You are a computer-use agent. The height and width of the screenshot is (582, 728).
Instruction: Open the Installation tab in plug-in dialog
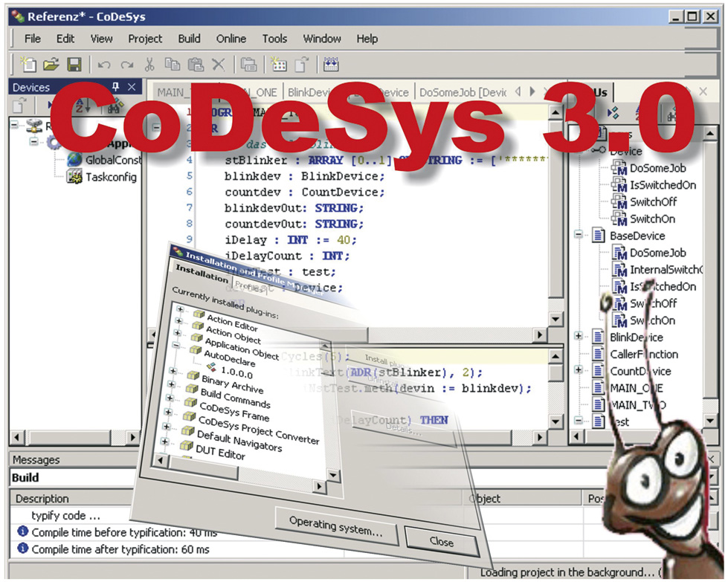coord(202,274)
